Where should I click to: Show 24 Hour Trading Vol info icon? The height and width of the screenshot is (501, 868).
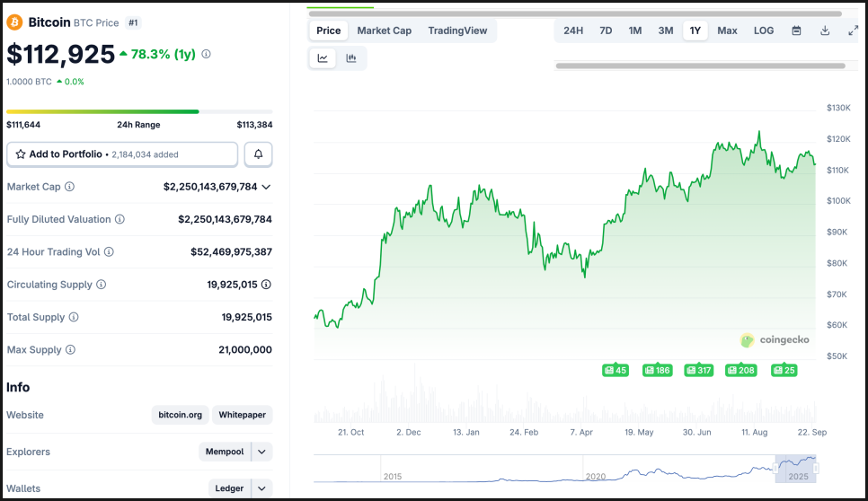point(109,252)
